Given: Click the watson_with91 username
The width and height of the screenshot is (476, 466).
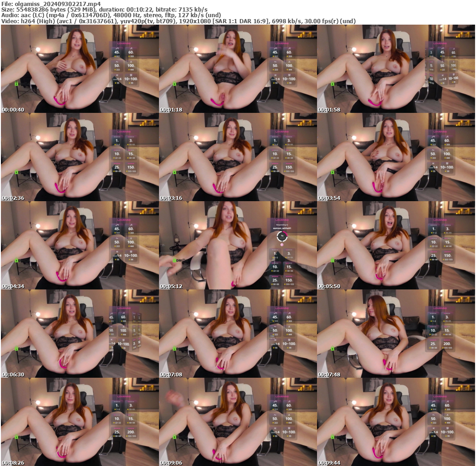Looking at the screenshot, I should pyautogui.click(x=282, y=228).
